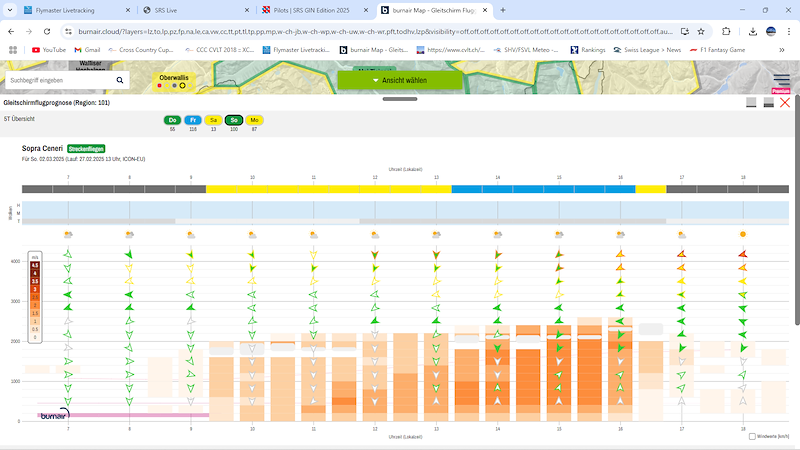Viewport: 800px width, 450px height.
Task: Select the Sa day forecast pill
Action: click(213, 120)
